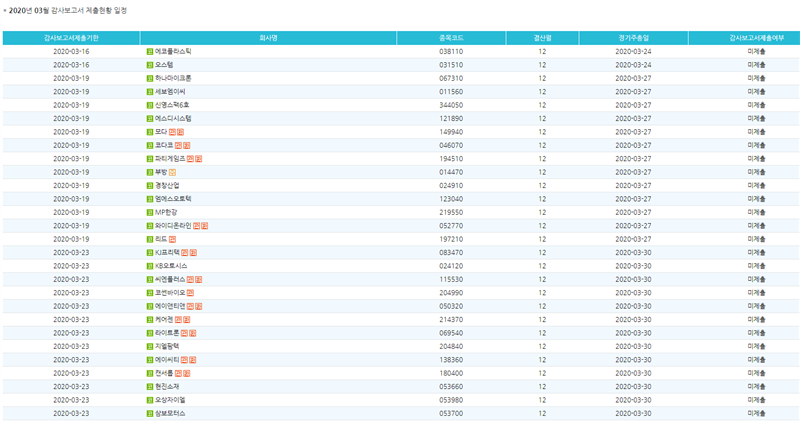Click the orange badge beside 부방

click(172, 172)
